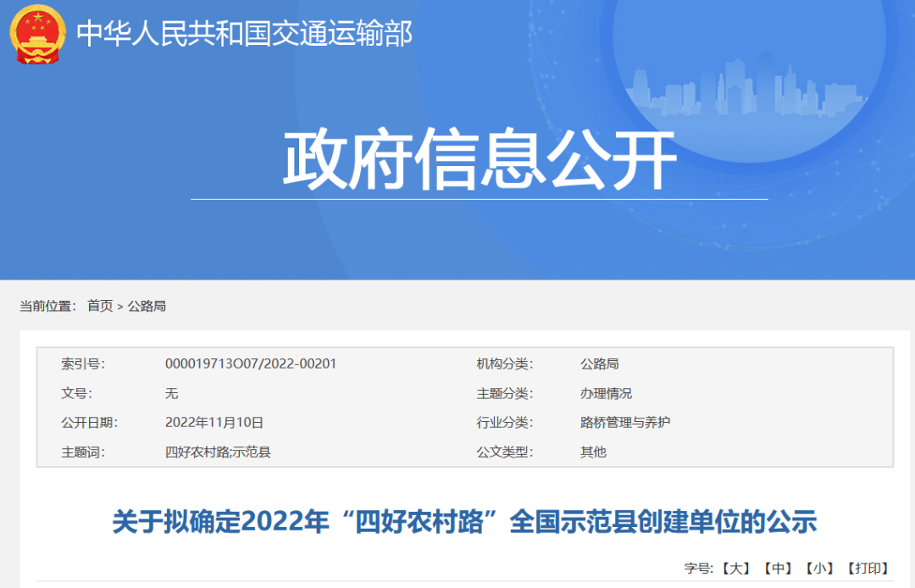The width and height of the screenshot is (915, 588).
Task: Click 公文类型 value 其他
Action: tap(593, 452)
